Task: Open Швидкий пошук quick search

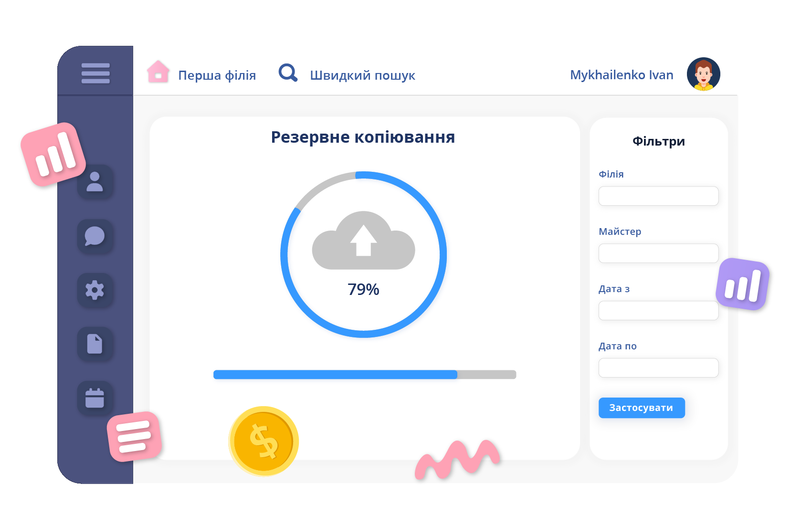Action: (362, 75)
